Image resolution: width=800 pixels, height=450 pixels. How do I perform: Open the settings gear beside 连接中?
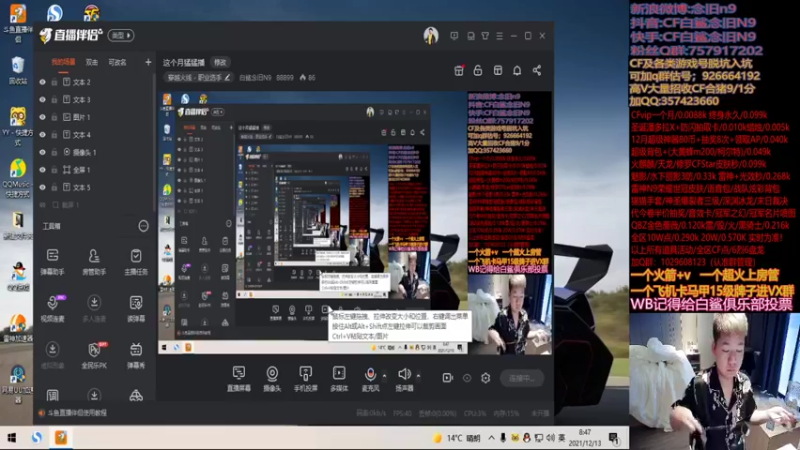pyautogui.click(x=485, y=378)
